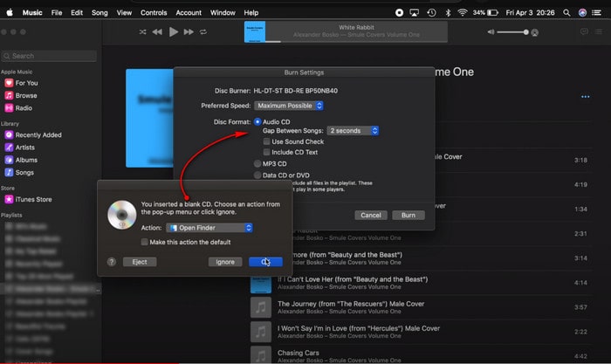Skip to next track
Viewport: 611px width, 364px height.
[x=189, y=32]
